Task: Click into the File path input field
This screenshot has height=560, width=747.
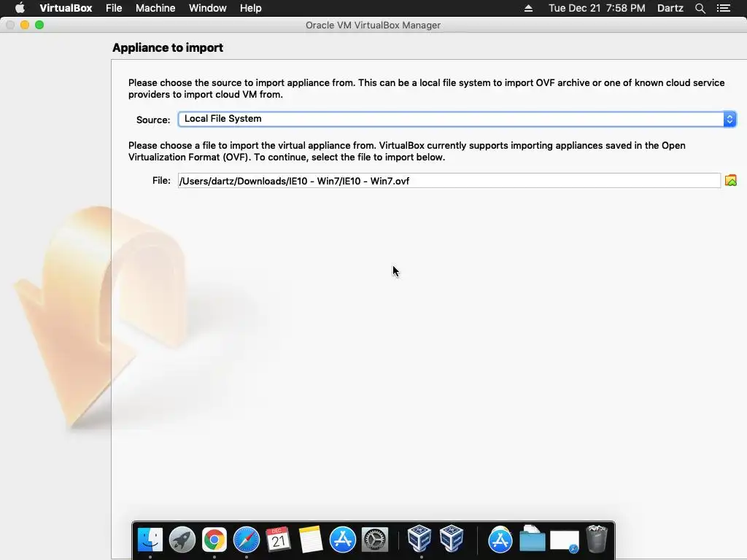Action: [449, 181]
